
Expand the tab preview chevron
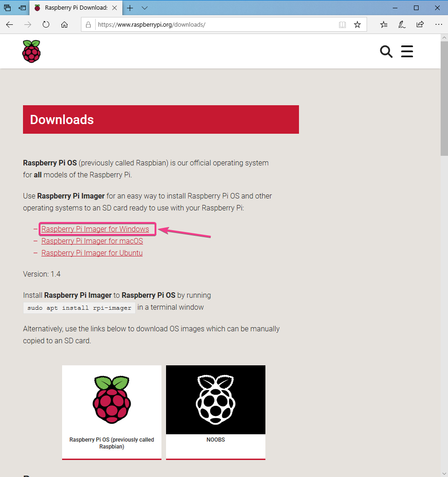[x=145, y=8]
